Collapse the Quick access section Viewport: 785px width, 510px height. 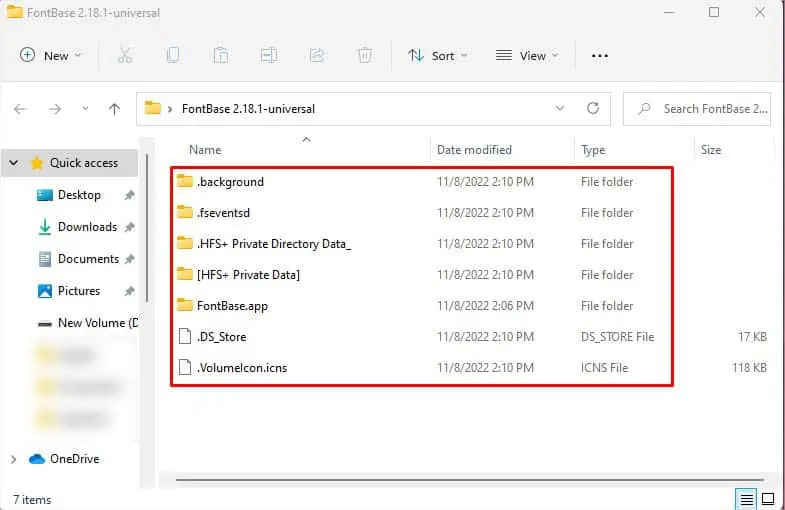14,163
